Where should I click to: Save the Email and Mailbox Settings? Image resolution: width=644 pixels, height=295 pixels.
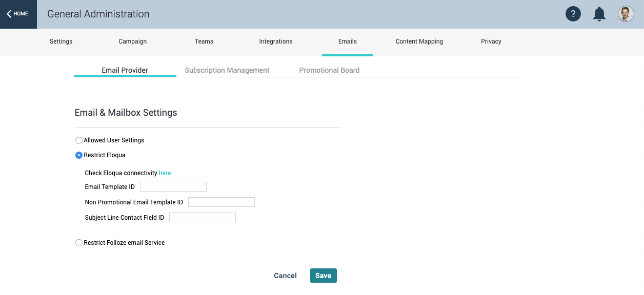click(323, 276)
